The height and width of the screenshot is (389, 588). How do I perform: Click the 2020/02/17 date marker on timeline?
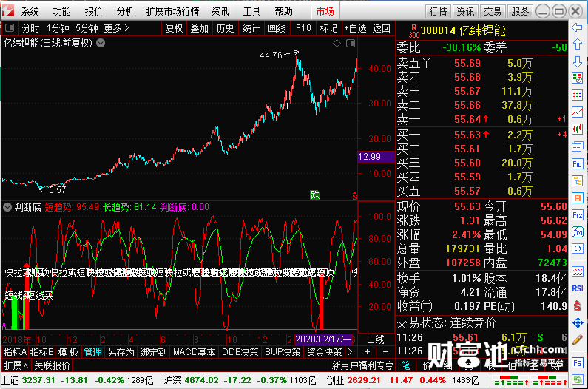324,339
